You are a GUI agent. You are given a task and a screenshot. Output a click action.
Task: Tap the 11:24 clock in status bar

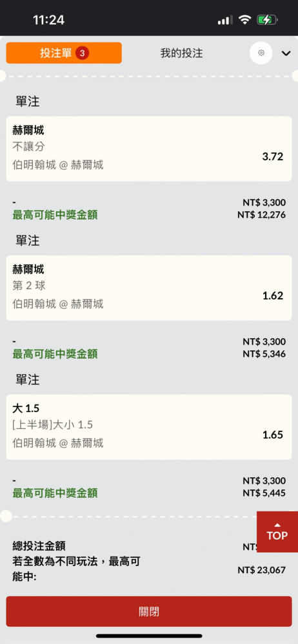(48, 20)
